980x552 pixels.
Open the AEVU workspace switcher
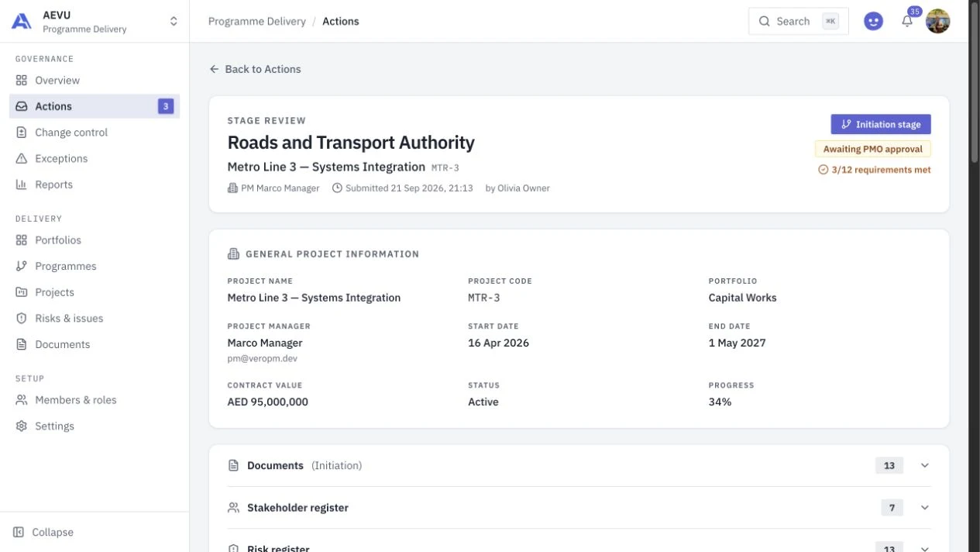click(95, 22)
